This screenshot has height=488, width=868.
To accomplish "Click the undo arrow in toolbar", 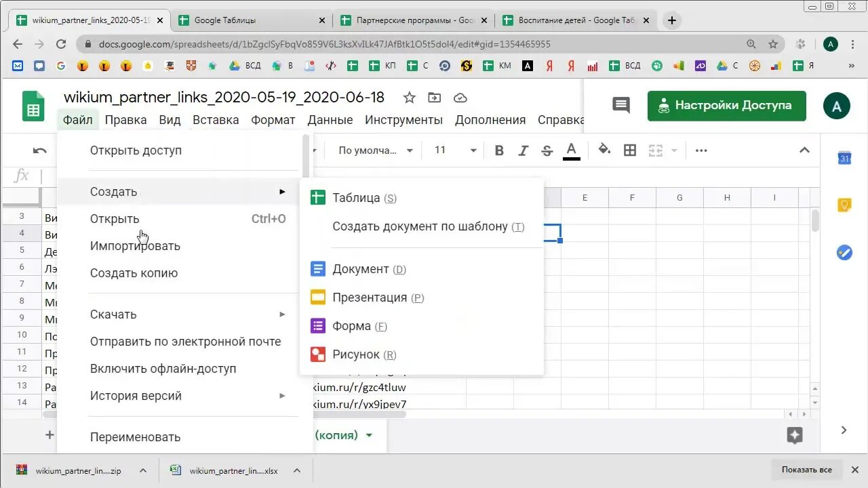I will click(40, 150).
